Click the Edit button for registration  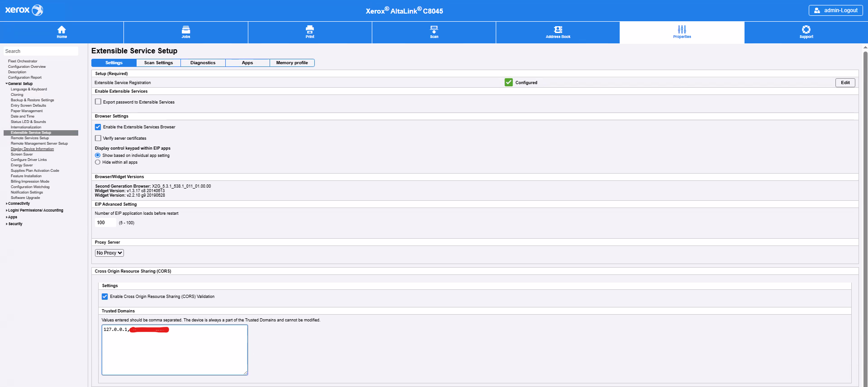pos(844,83)
